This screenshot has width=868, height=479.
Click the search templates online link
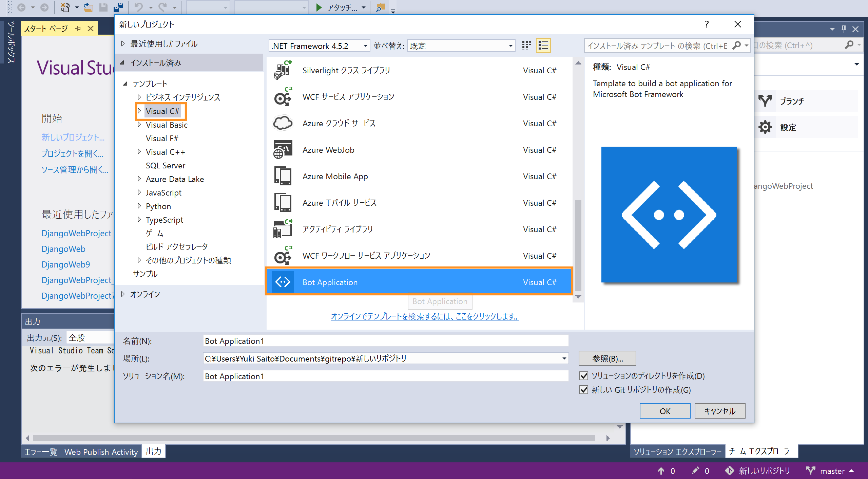[x=425, y=316]
